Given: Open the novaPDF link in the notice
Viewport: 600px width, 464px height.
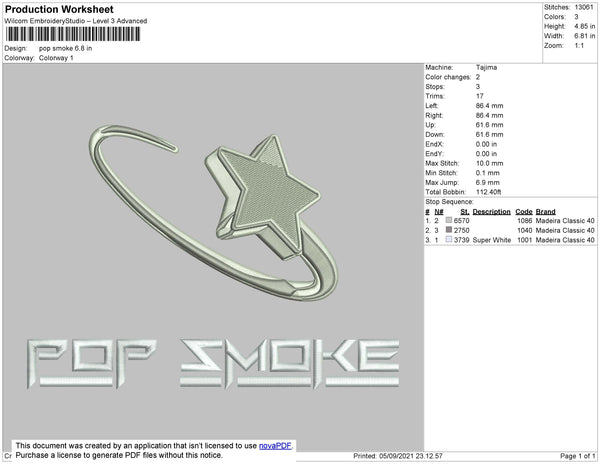Looking at the screenshot, I should (275, 446).
